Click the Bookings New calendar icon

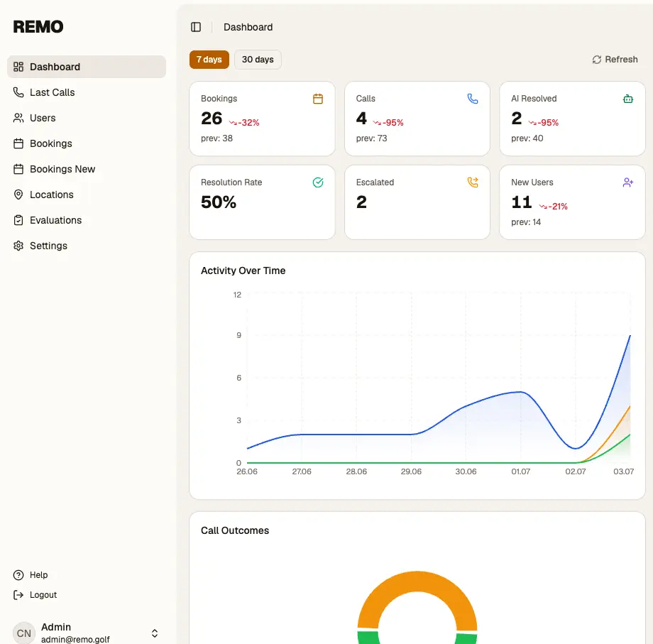(x=18, y=169)
